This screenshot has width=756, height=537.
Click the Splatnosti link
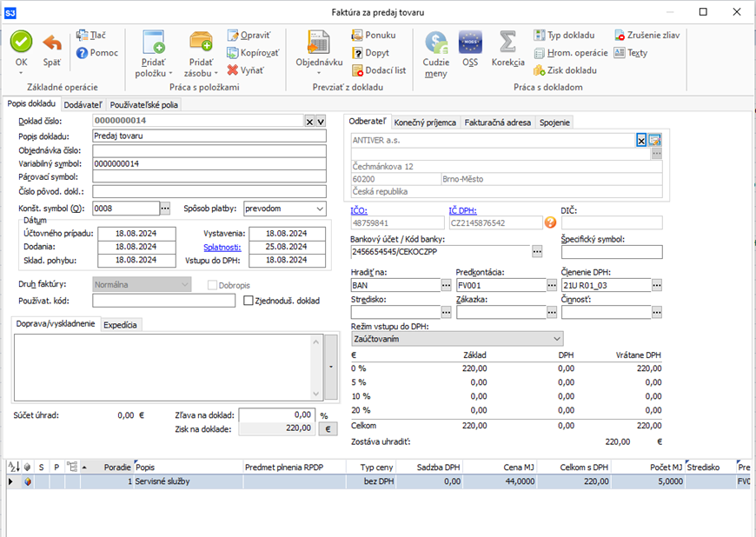(x=222, y=247)
